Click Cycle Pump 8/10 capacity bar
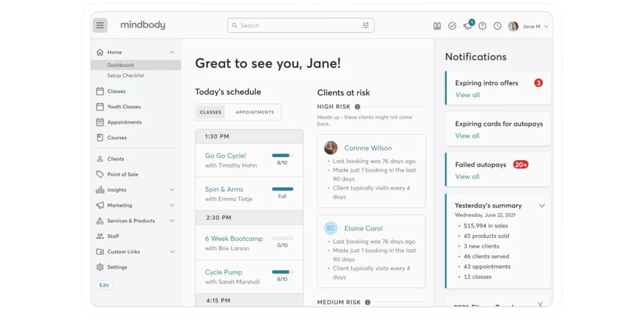Image resolution: width=644 pixels, height=322 pixels. point(282,272)
